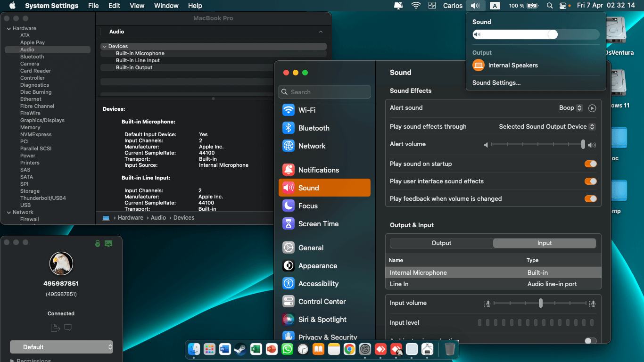Open Books app from Dock
This screenshot has height=362, width=644.
318,349
